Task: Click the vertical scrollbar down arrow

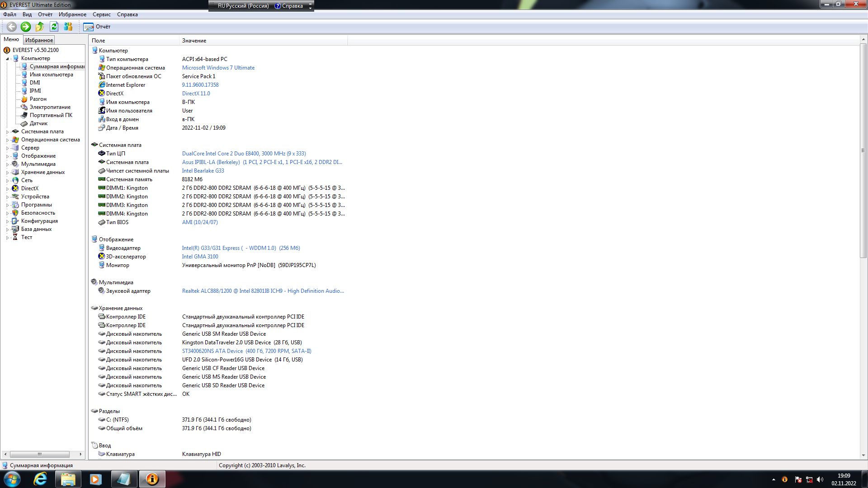Action: (863, 455)
